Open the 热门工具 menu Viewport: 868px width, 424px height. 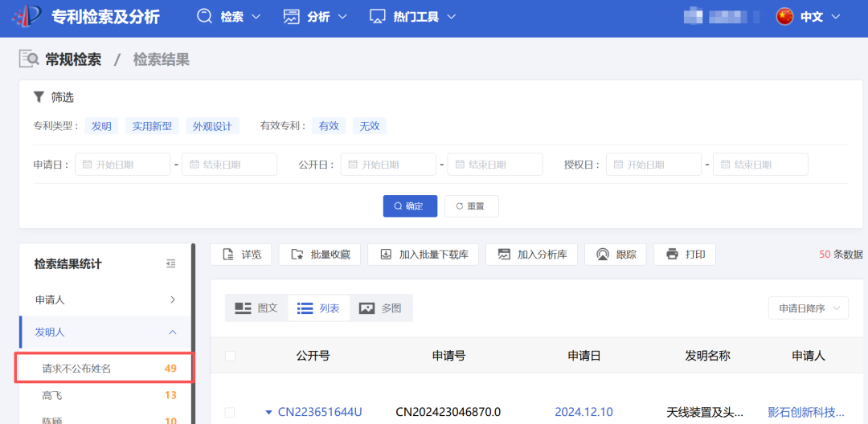(x=413, y=17)
